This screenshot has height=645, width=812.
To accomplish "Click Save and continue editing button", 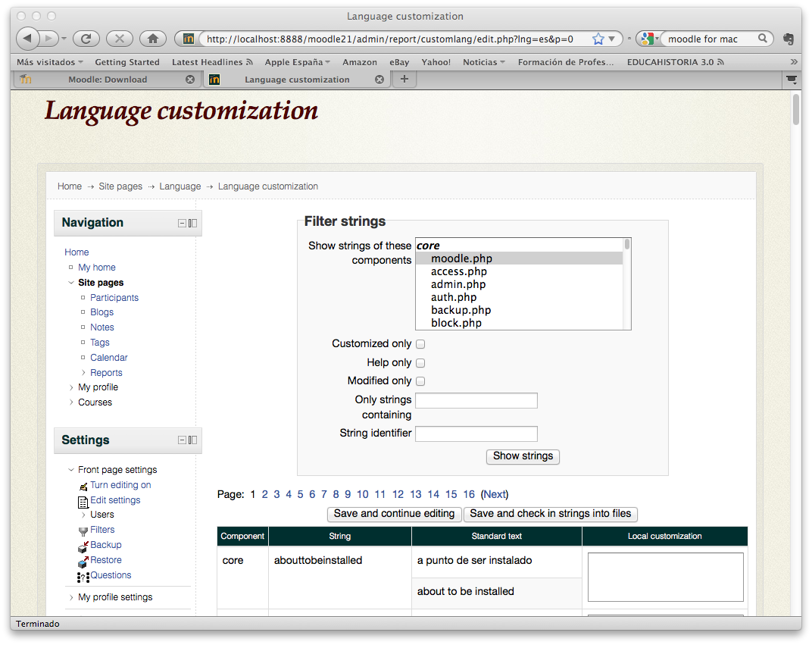I will pyautogui.click(x=394, y=514).
